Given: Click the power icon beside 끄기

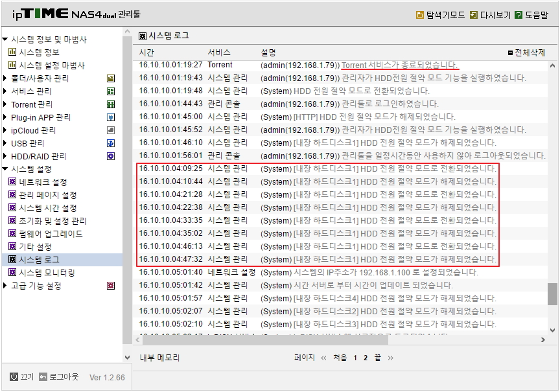Looking at the screenshot, I should tap(14, 376).
